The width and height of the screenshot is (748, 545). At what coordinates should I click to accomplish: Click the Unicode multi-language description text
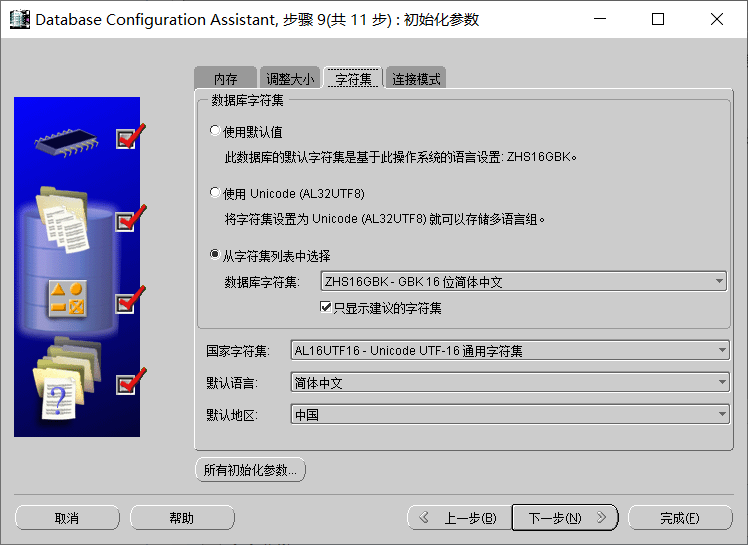[x=384, y=219]
